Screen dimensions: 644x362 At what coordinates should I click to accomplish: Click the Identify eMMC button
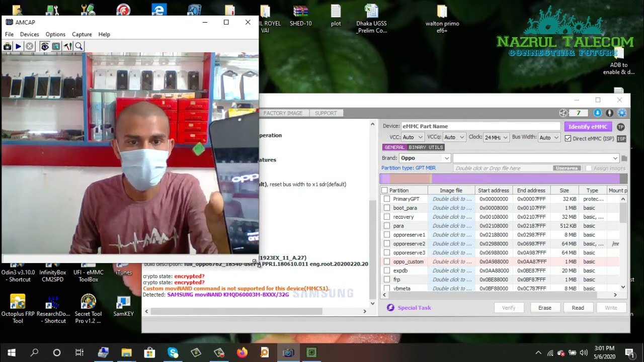[x=588, y=127]
